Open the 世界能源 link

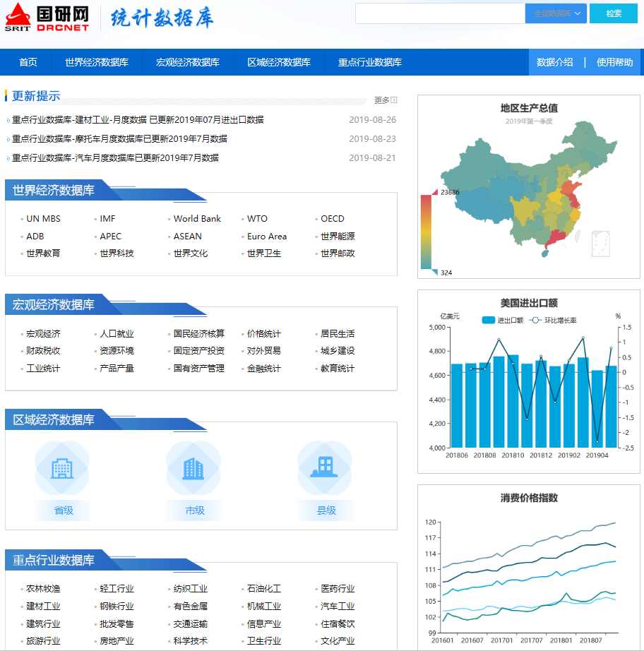pyautogui.click(x=338, y=237)
